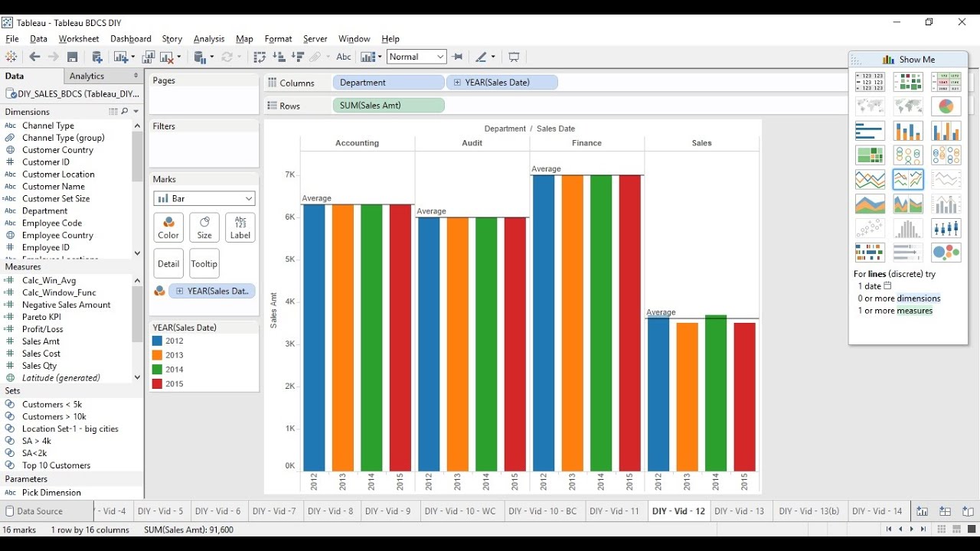
Task: Click the Duplicate Sheet toolbar icon
Action: tap(149, 57)
